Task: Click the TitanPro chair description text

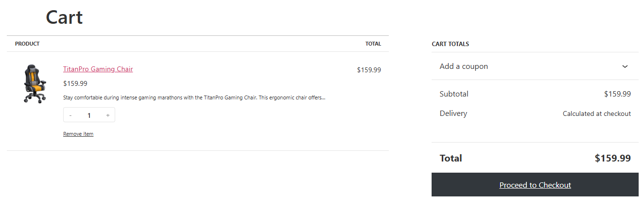Action: point(194,97)
